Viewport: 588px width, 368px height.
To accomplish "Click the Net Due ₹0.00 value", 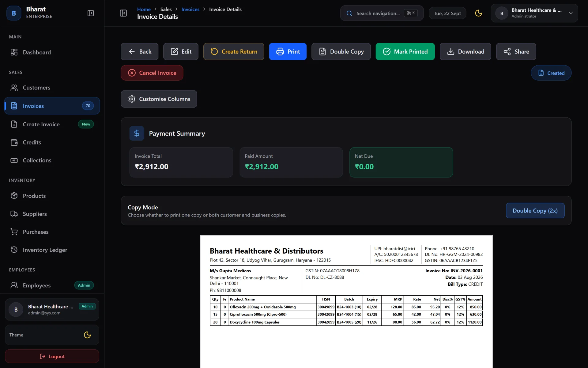I will (x=364, y=167).
